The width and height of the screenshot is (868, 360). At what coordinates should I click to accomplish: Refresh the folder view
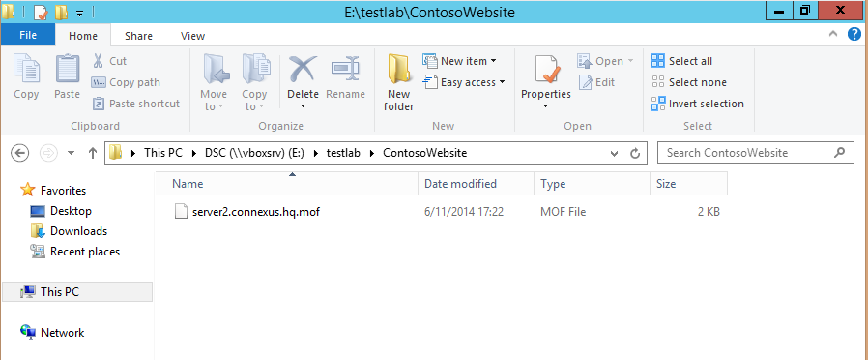[635, 154]
